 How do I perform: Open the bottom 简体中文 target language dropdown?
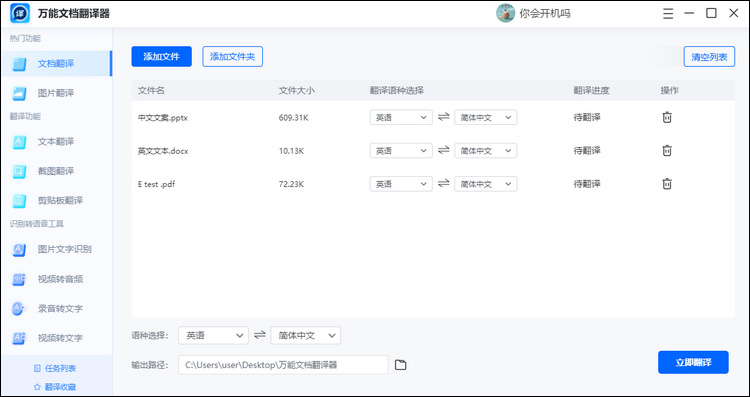click(306, 335)
